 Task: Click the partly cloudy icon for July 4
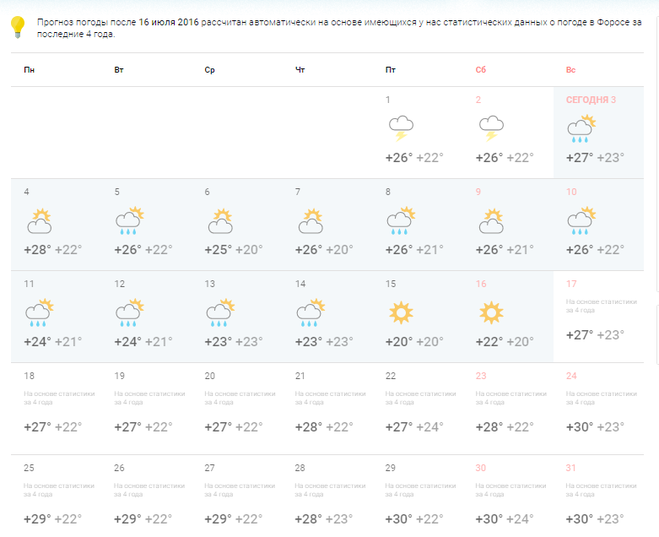(39, 220)
